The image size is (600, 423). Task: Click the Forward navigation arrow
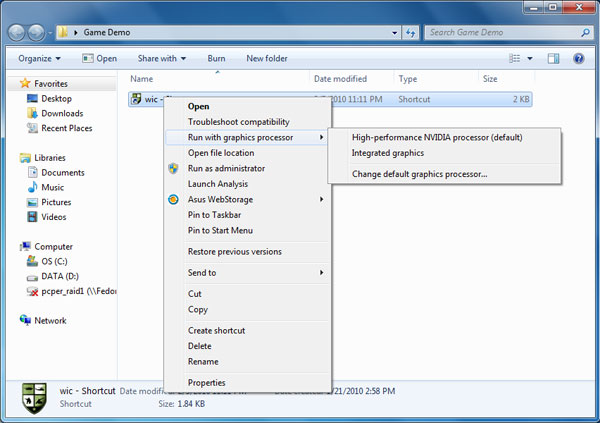[x=37, y=33]
